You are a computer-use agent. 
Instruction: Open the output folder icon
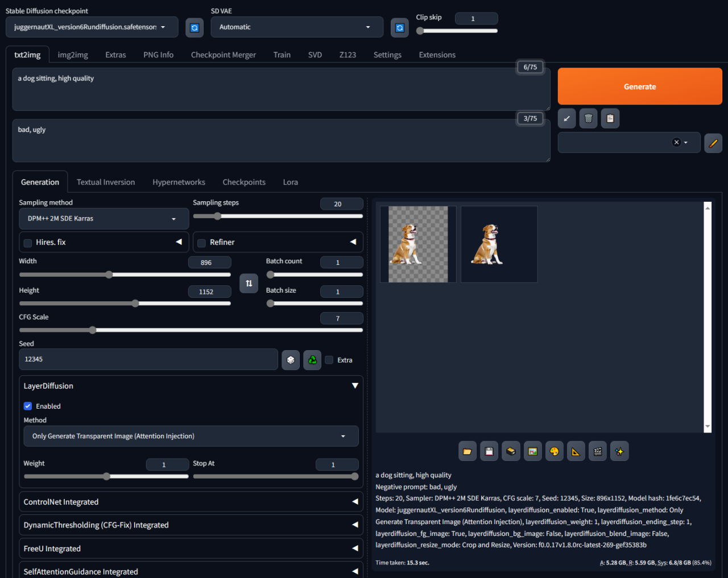(468, 451)
